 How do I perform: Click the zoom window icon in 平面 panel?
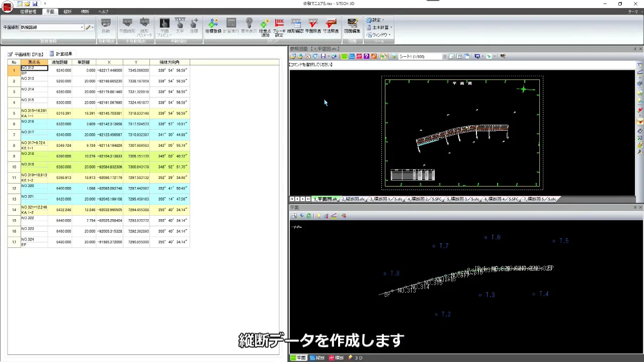coord(294,216)
